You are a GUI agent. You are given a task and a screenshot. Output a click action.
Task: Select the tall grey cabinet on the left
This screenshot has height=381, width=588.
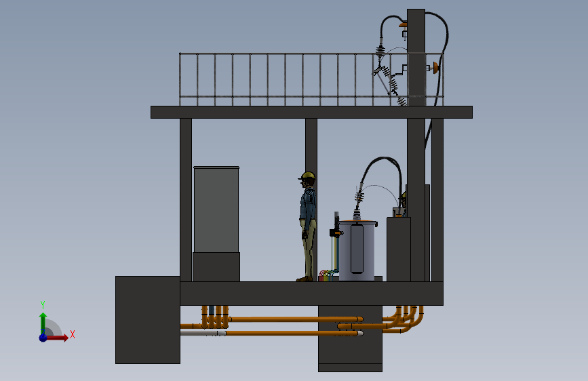[216, 209]
